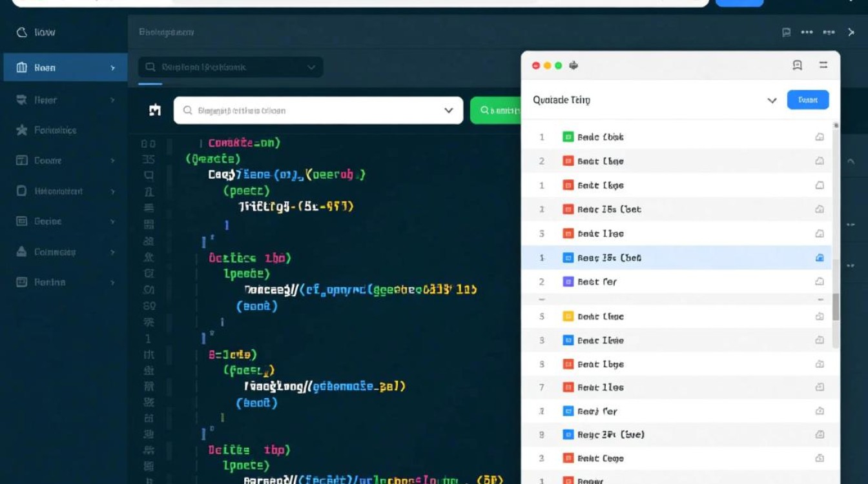Viewport: 868px width, 484px height.
Task: Click the yellow square icon in the popup list
Action: tap(568, 317)
